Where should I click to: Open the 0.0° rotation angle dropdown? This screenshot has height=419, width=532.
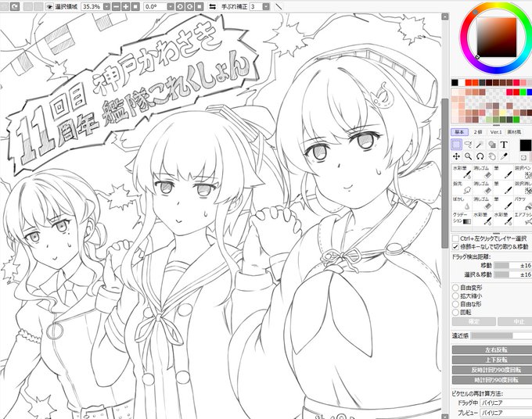tap(171, 6)
